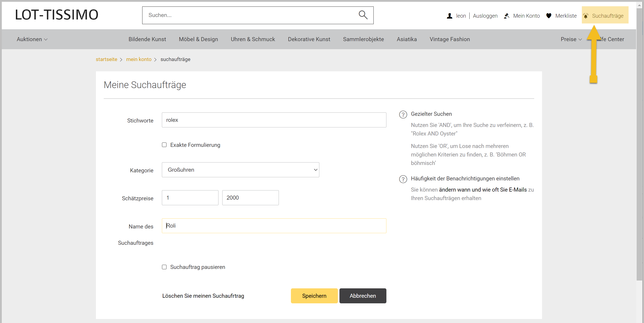The width and height of the screenshot is (644, 323).
Task: Open the Bildende Kunst category
Action: click(147, 39)
